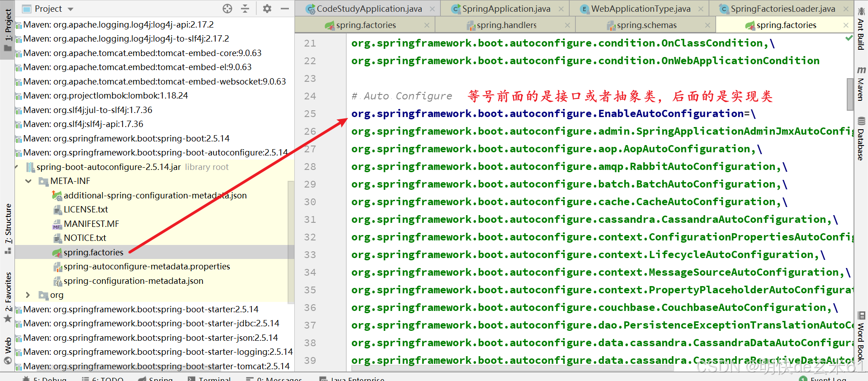Click the Collapse All icon in Project panel

pos(245,9)
